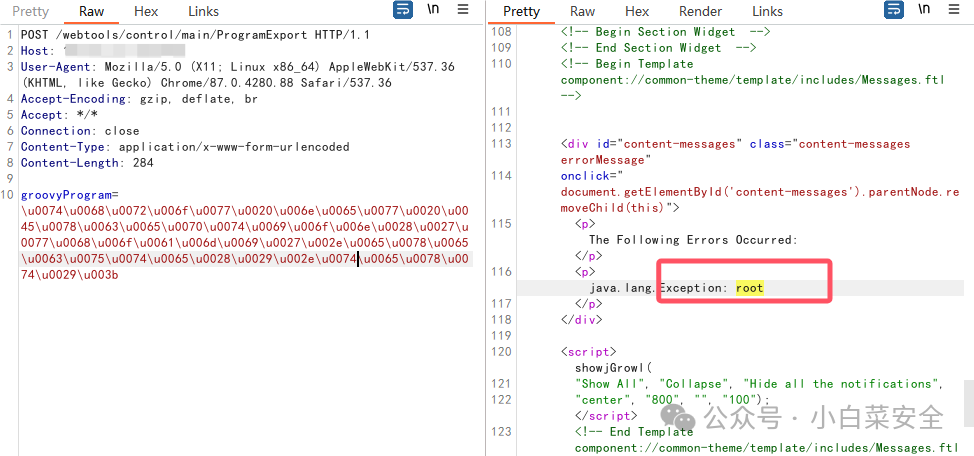This screenshot has height=456, width=974.
Task: Click the Accept: */* header line
Action: [x=59, y=115]
